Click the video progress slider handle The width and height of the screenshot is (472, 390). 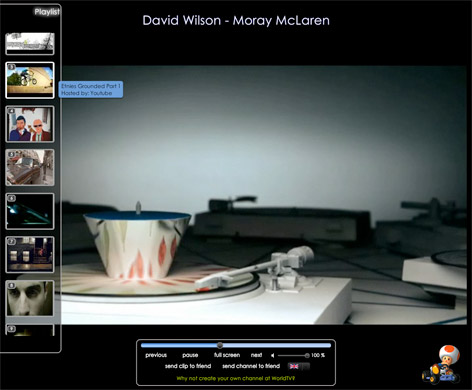(220, 345)
